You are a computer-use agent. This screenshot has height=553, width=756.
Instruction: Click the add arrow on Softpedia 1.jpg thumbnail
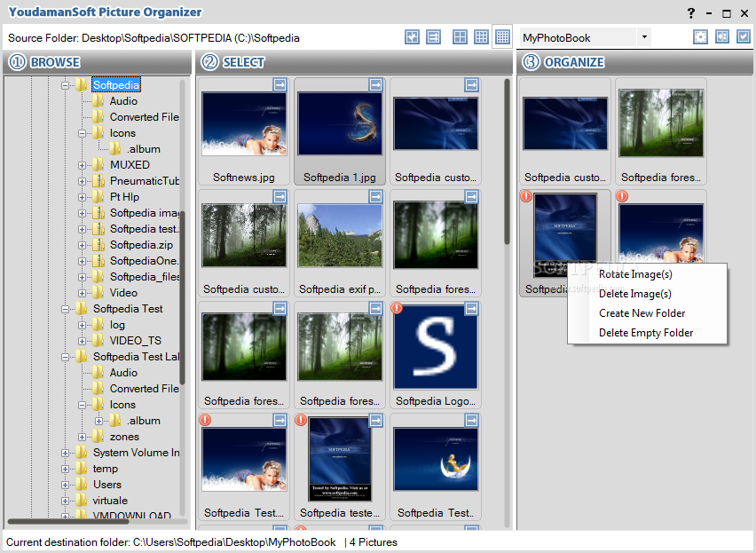coord(375,85)
